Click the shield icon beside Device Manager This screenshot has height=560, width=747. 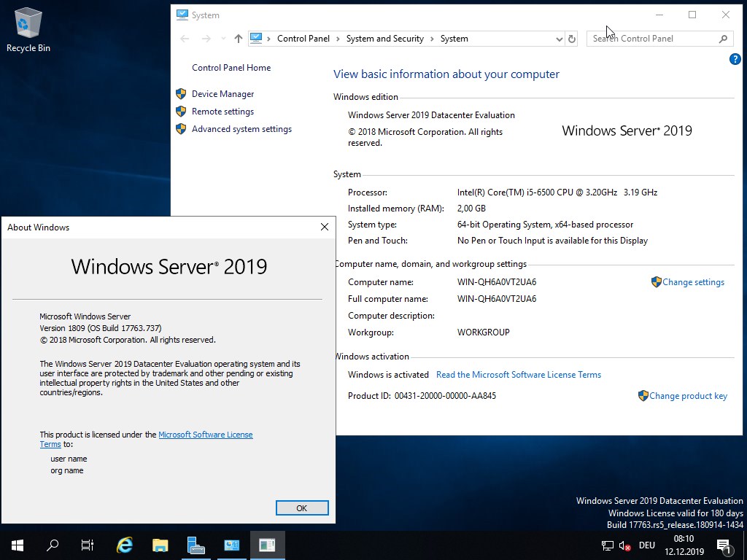[181, 94]
